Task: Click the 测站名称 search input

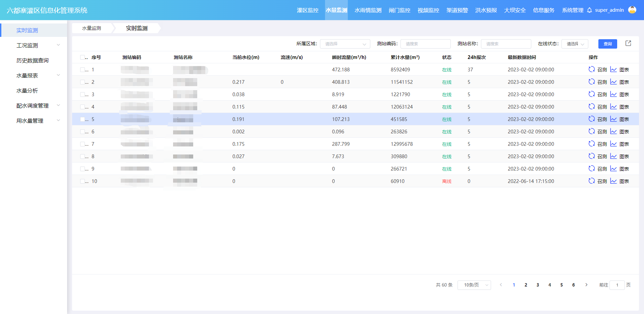Action: [x=506, y=44]
